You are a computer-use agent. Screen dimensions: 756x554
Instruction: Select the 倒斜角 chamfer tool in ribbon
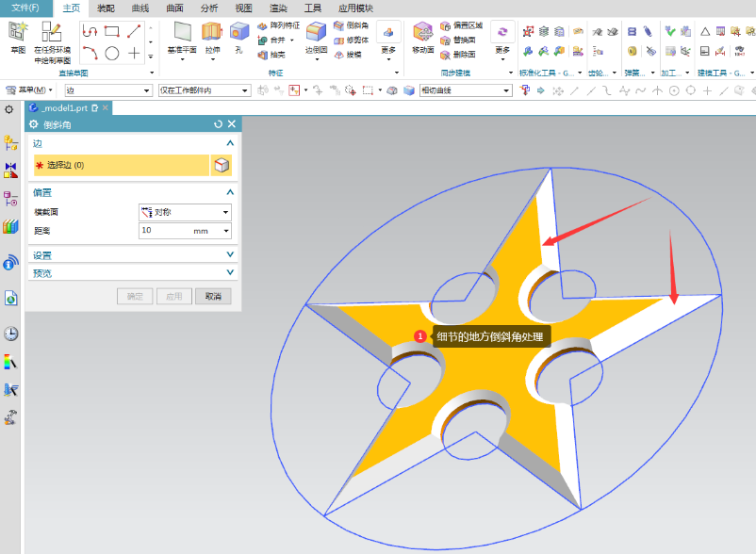coord(351,25)
